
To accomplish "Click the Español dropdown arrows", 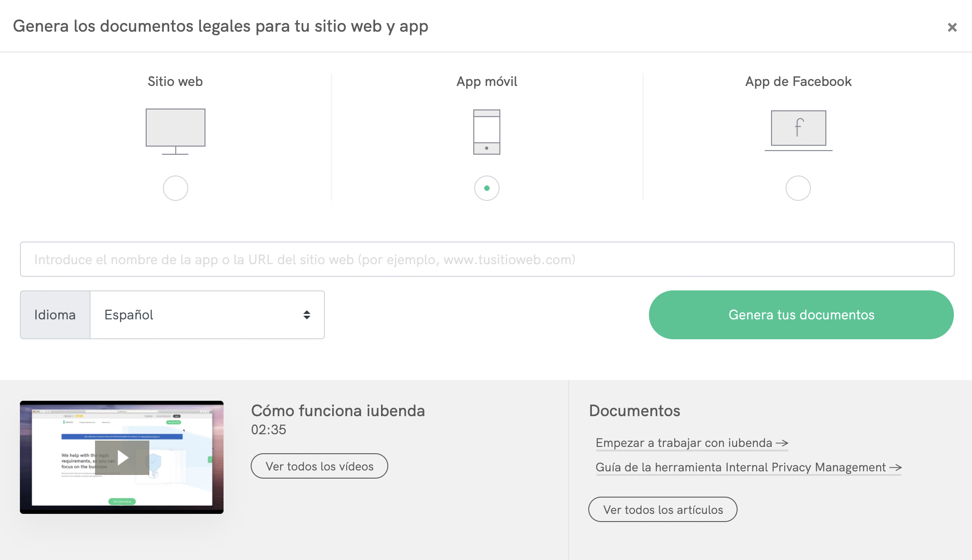I will [306, 315].
